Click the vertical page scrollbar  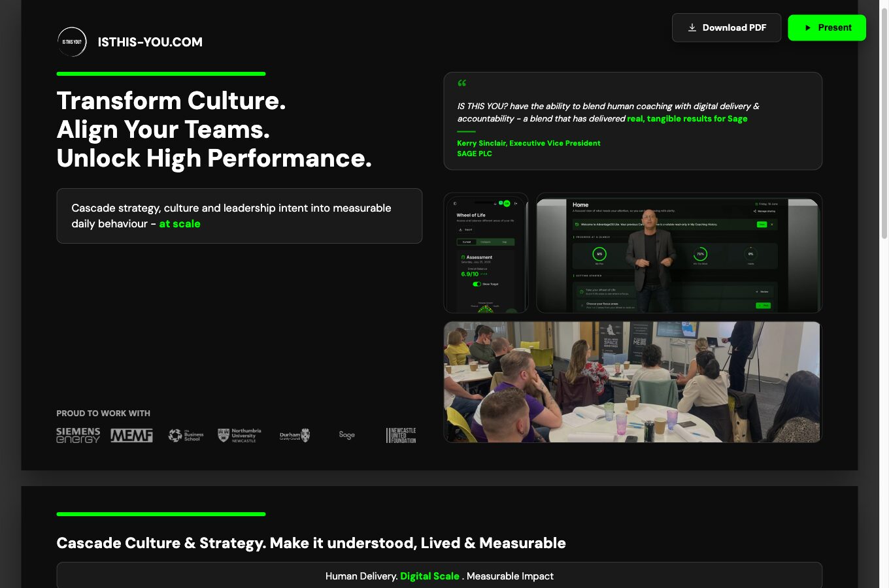pos(884,124)
